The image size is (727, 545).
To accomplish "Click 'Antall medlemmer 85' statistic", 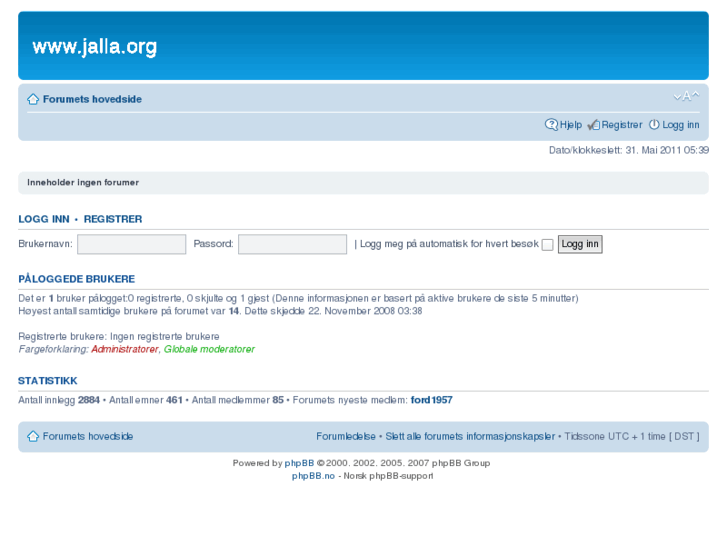I will 237,400.
